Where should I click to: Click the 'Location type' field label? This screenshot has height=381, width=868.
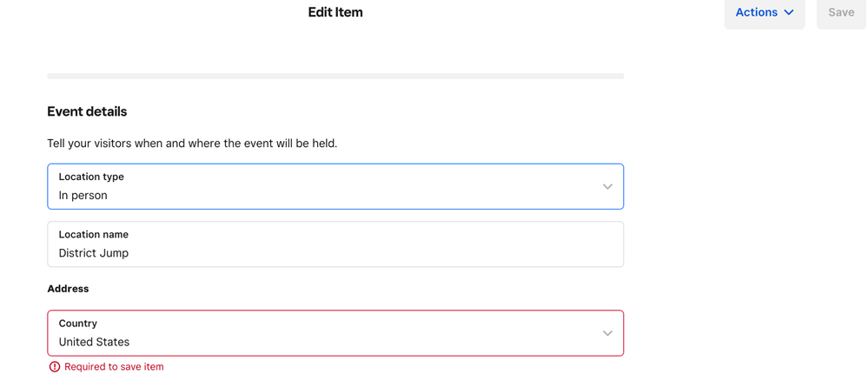pyautogui.click(x=91, y=177)
